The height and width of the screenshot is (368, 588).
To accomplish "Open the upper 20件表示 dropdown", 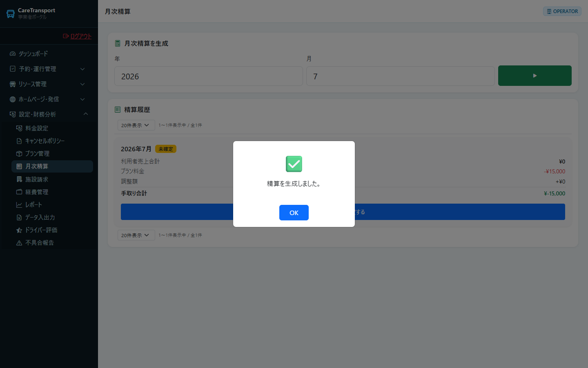I will pos(136,125).
